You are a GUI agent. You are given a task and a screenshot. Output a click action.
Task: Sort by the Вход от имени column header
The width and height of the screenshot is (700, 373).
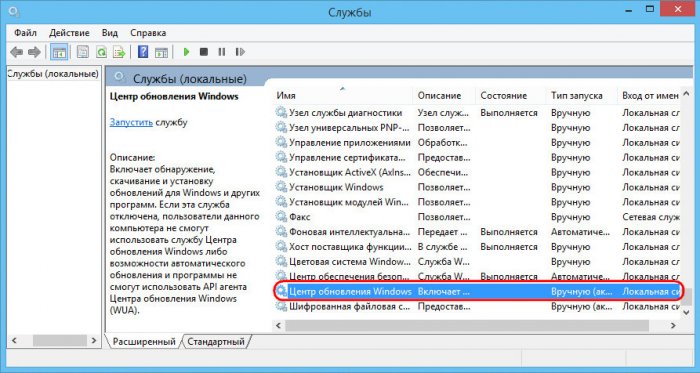click(x=650, y=95)
